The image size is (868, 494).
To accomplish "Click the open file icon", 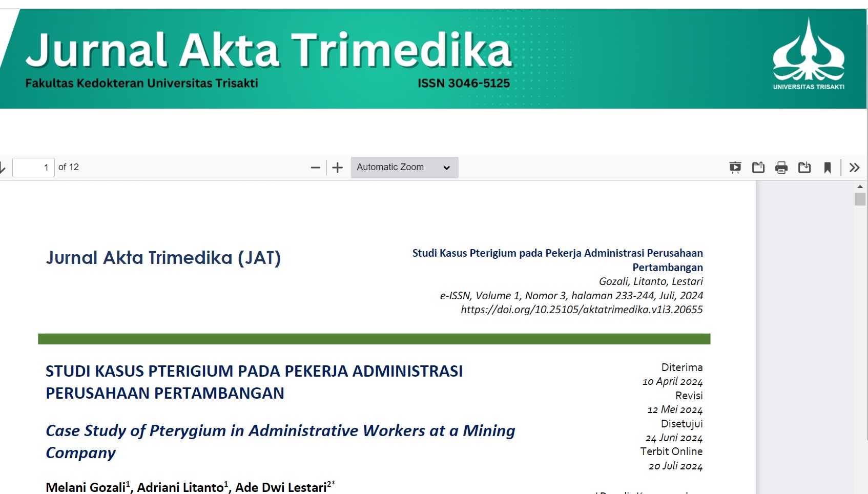I will (x=758, y=168).
